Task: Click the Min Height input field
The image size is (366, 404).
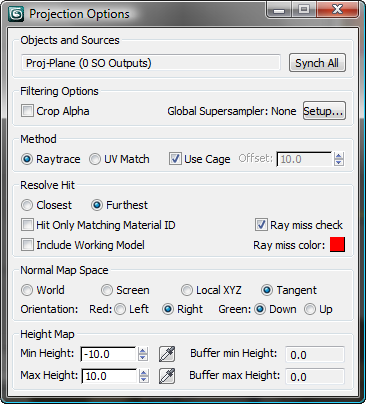Action: click(x=108, y=354)
